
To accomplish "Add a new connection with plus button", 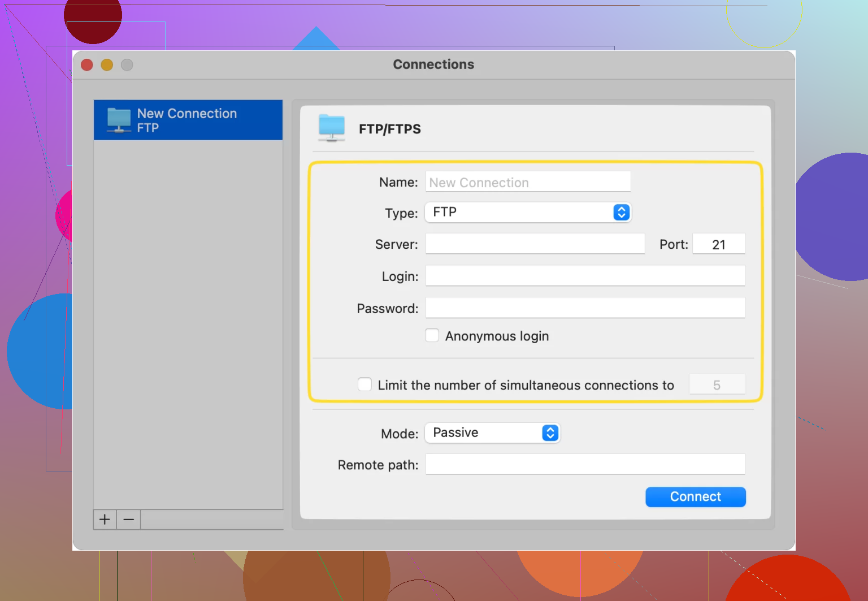I will click(x=105, y=520).
